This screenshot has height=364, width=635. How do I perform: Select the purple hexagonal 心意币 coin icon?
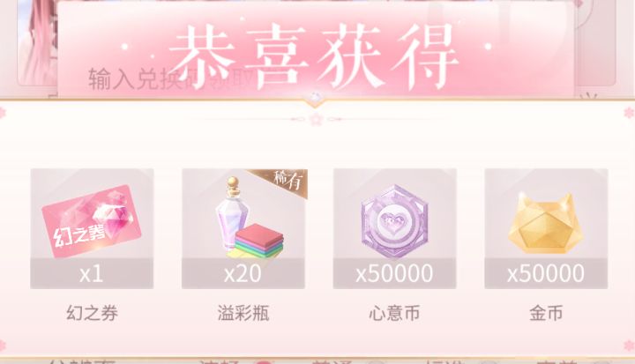394,221
